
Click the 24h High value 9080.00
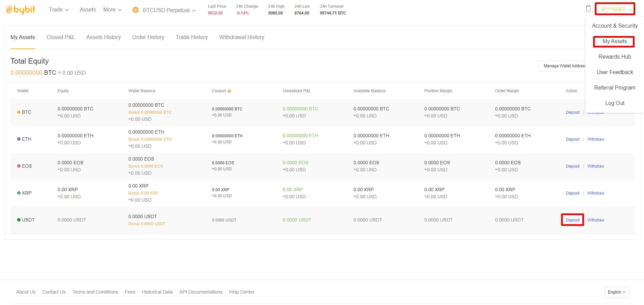(x=275, y=13)
